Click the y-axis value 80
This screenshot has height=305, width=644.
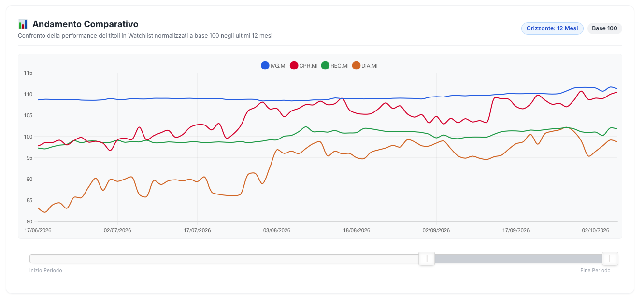pos(29,222)
